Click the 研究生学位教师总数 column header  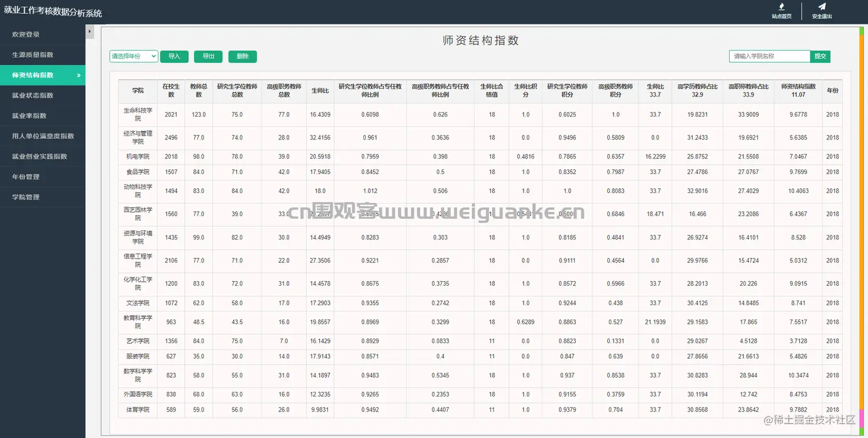click(x=237, y=91)
